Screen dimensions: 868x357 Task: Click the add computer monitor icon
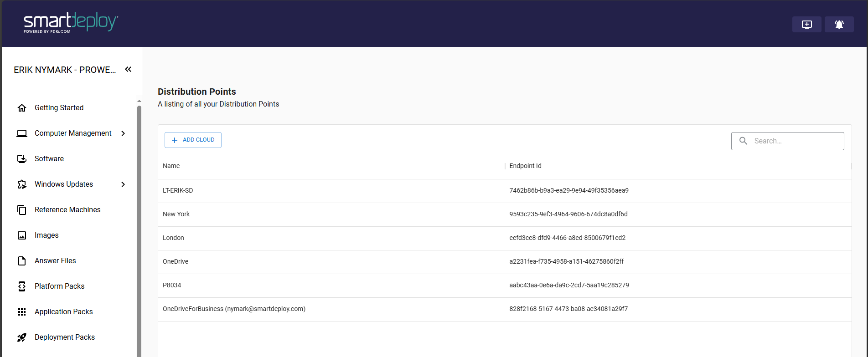(806, 25)
